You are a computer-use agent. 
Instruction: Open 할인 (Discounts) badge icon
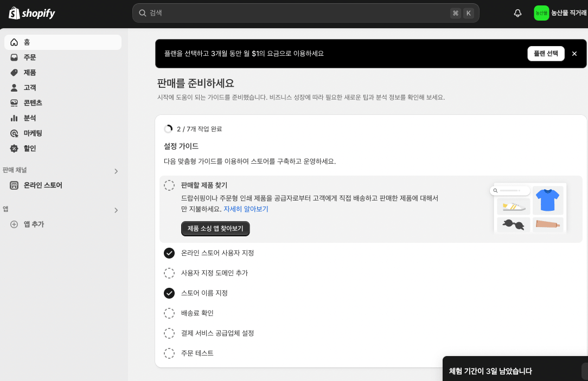coord(14,148)
